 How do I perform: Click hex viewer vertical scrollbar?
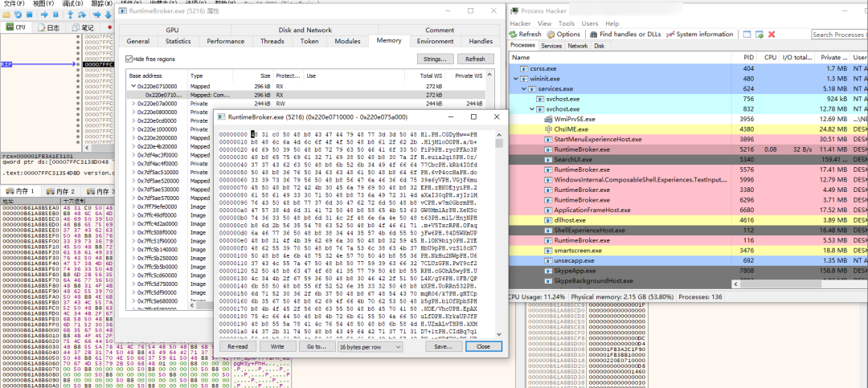(x=499, y=233)
